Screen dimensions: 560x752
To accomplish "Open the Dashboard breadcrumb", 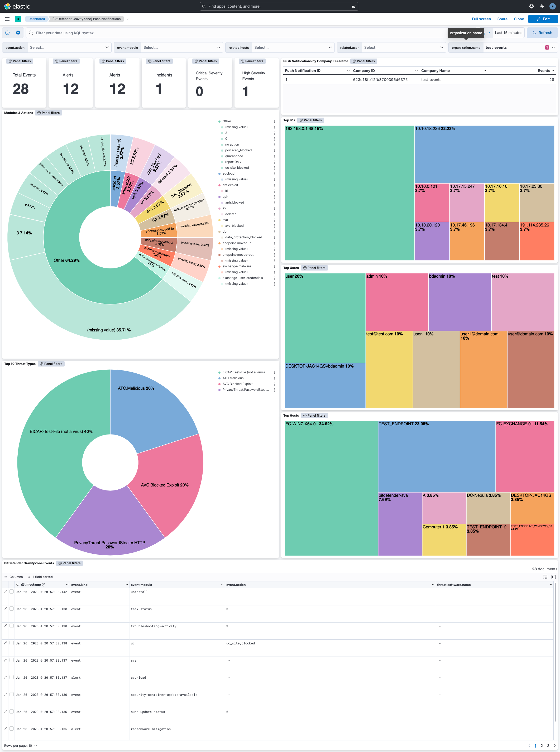I will 36,19.
